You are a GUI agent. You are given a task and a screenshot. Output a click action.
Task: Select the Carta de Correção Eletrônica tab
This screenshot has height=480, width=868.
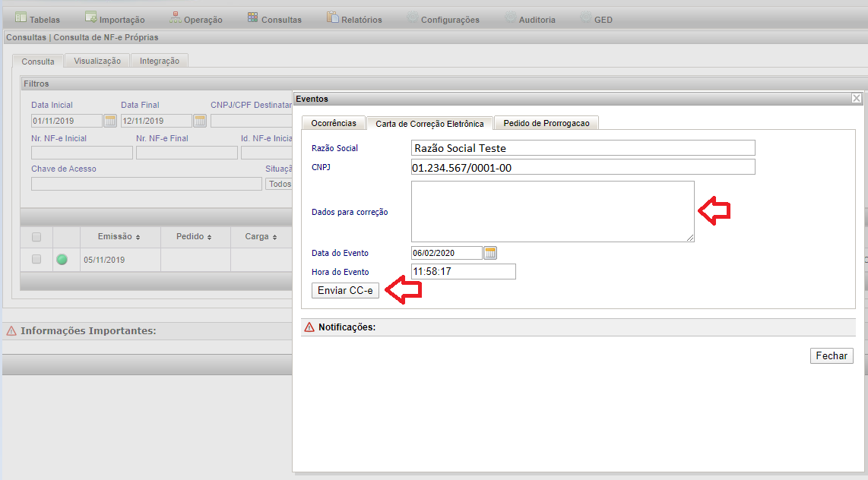pos(429,124)
